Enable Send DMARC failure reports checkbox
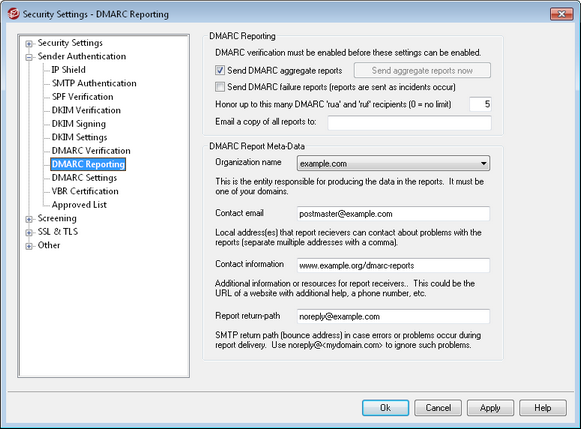581x429 pixels. [x=220, y=87]
